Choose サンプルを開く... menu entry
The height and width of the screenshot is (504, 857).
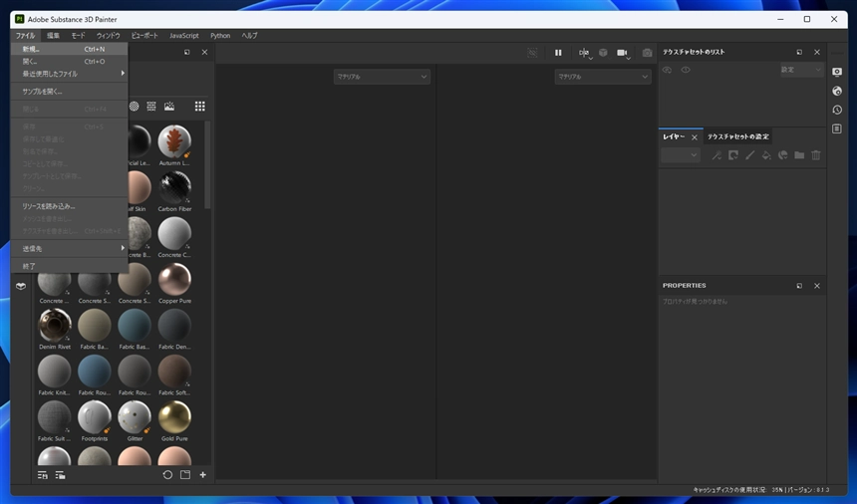click(x=70, y=92)
